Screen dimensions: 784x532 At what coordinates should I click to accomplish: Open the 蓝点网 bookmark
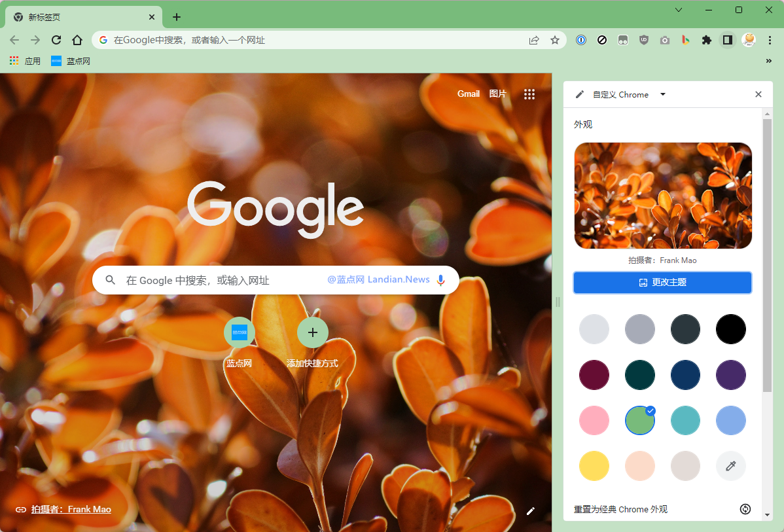(x=71, y=61)
